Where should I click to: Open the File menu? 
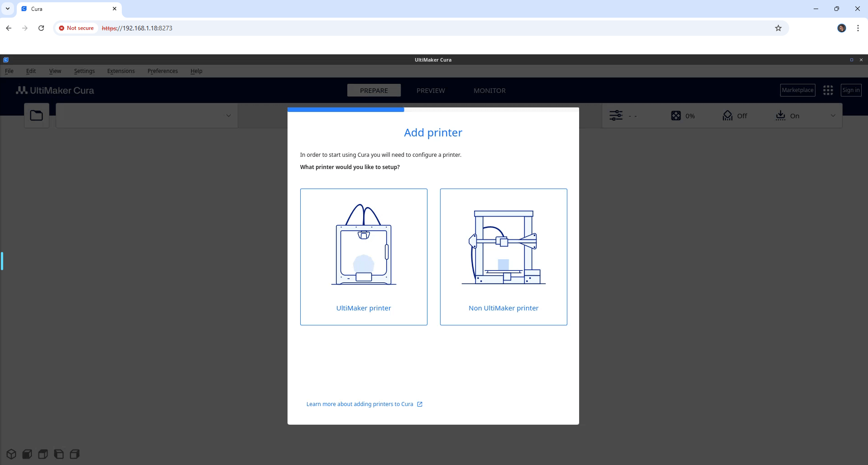click(x=9, y=71)
